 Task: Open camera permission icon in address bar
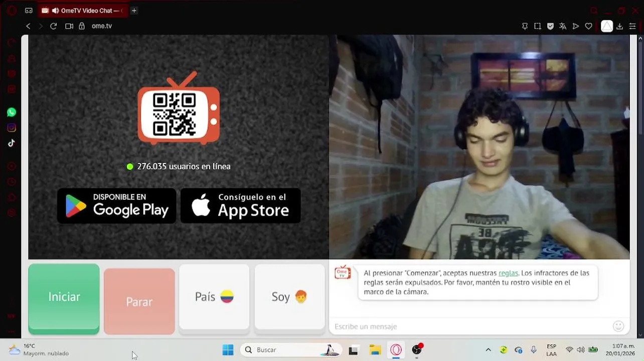click(x=69, y=26)
